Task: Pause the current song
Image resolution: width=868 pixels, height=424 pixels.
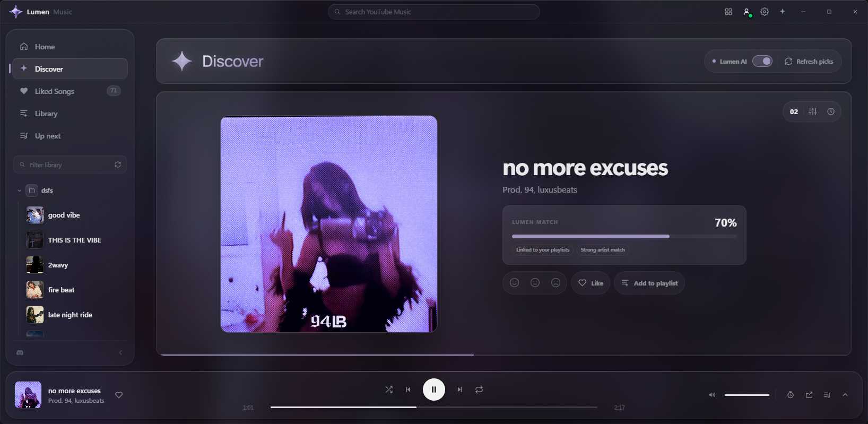Action: pyautogui.click(x=434, y=390)
